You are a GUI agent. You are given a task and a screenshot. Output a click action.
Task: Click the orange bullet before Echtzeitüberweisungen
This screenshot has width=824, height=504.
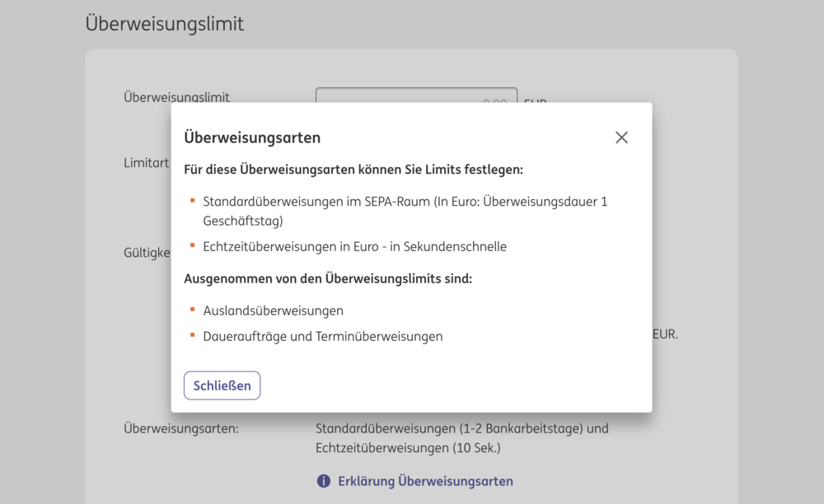pyautogui.click(x=192, y=245)
